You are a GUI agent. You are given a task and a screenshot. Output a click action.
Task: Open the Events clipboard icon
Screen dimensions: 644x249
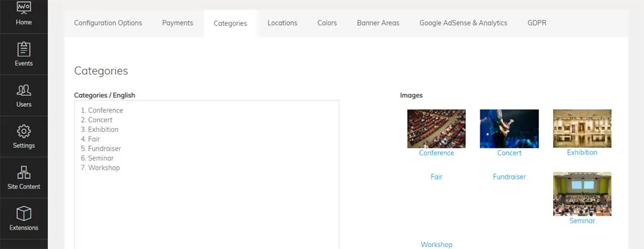click(24, 50)
